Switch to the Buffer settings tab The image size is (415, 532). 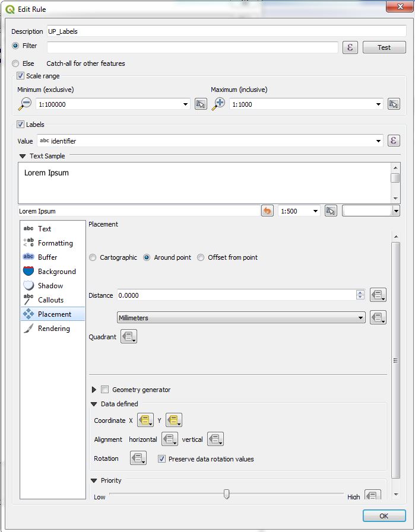click(x=53, y=257)
